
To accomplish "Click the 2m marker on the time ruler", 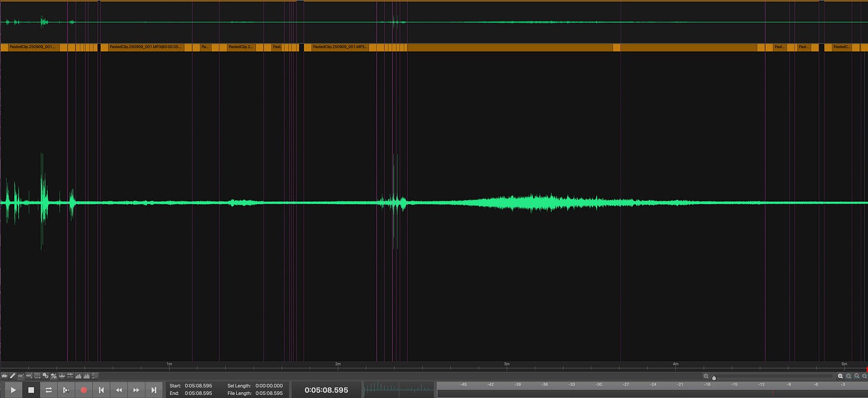I will click(x=338, y=363).
